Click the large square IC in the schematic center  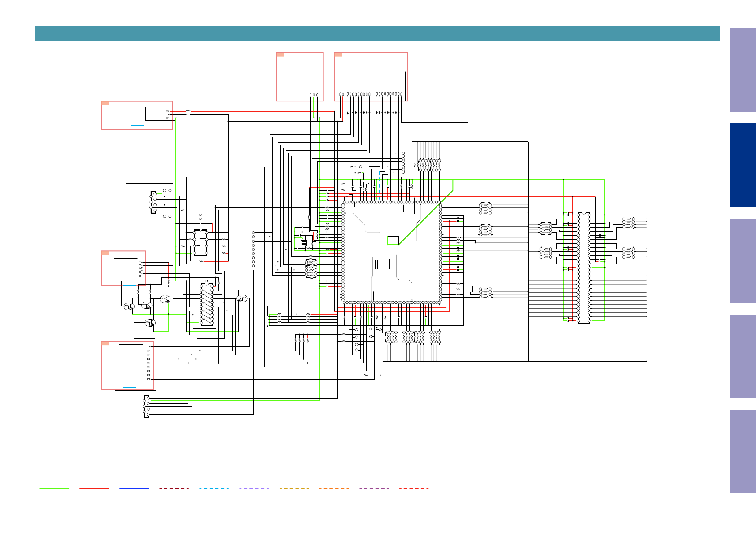coord(392,253)
